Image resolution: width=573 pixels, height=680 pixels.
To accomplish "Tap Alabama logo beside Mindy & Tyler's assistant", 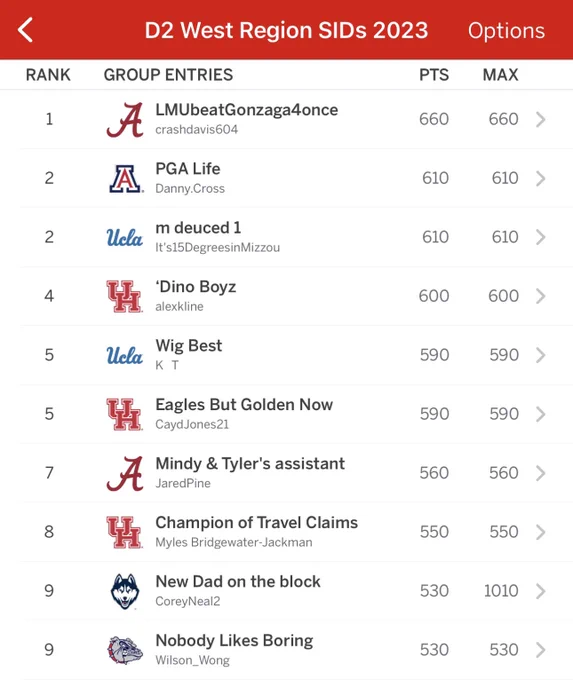I will pyautogui.click(x=125, y=473).
